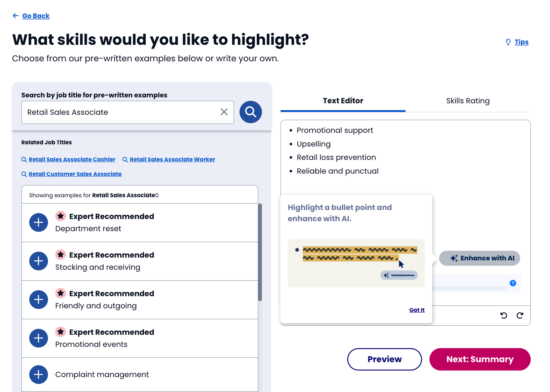Dismiss the tooltip with Got It
This screenshot has height=392, width=550.
(417, 310)
